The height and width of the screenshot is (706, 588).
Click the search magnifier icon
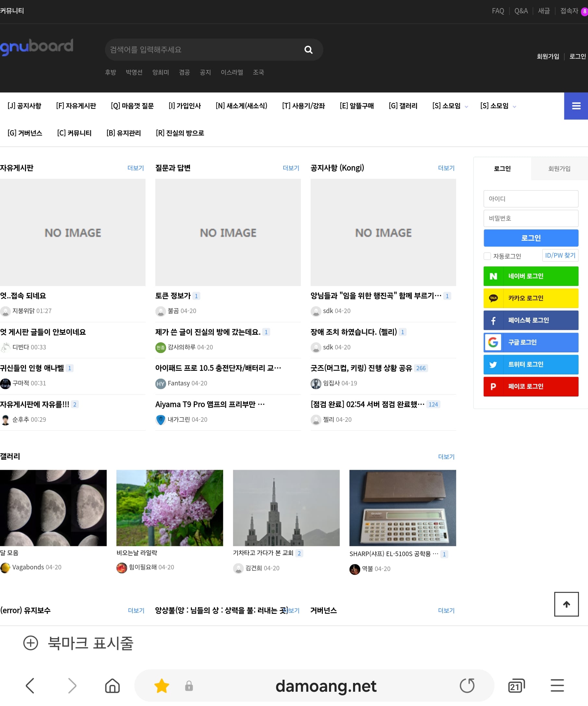(x=308, y=50)
